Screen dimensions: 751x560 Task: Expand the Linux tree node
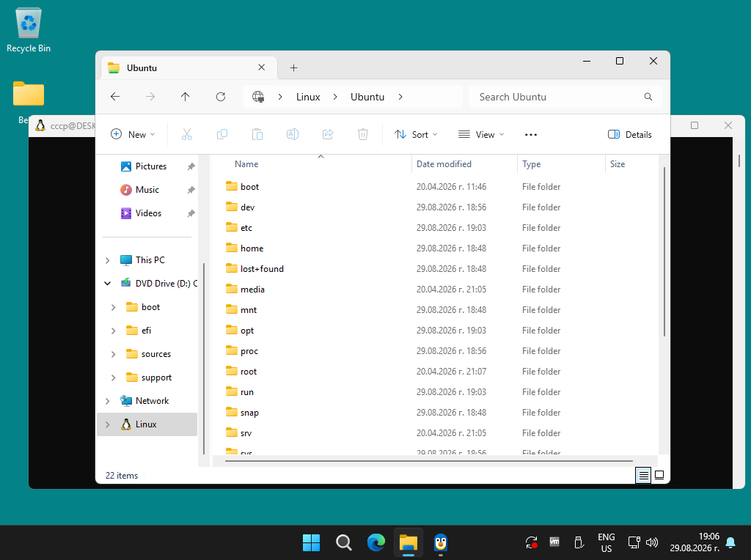pyautogui.click(x=107, y=424)
